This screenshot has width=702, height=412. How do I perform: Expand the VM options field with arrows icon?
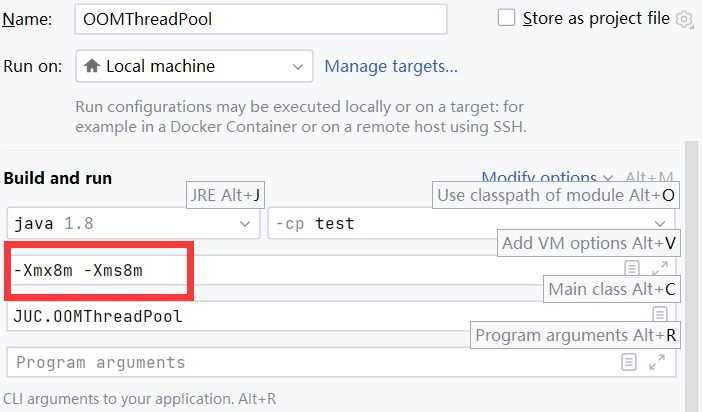(660, 268)
